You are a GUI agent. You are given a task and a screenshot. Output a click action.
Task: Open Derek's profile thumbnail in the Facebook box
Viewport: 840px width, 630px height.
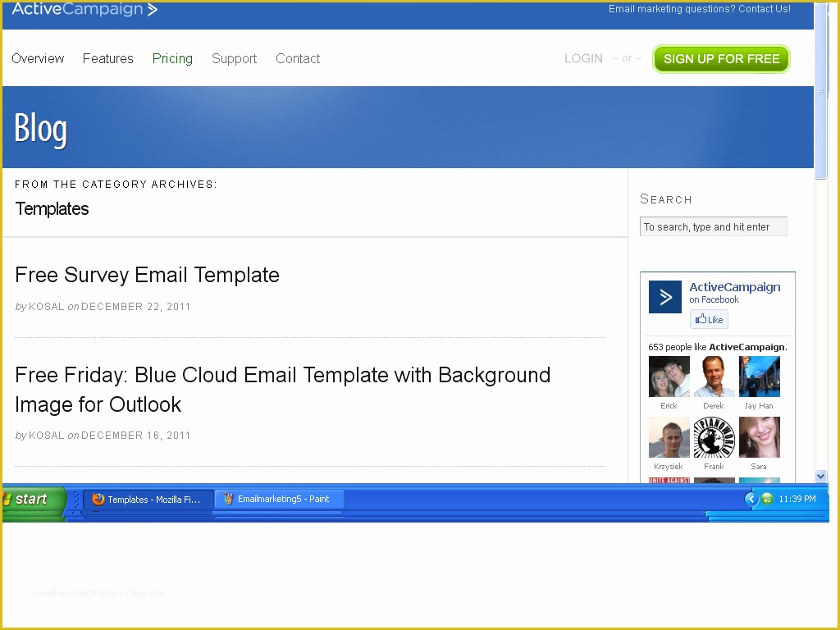pos(713,377)
